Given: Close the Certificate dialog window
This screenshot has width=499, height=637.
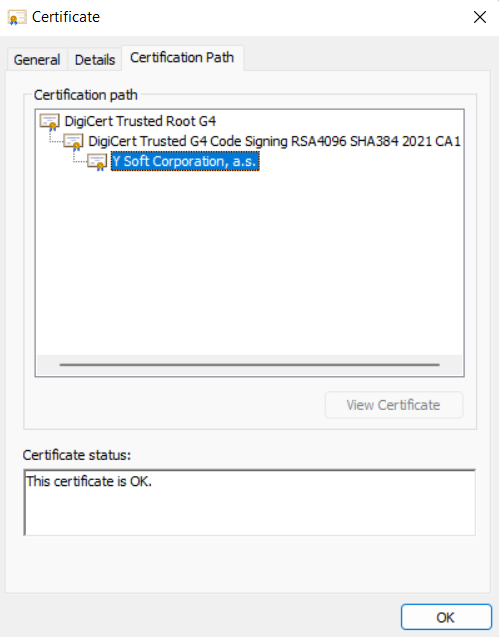Looking at the screenshot, I should (480, 17).
